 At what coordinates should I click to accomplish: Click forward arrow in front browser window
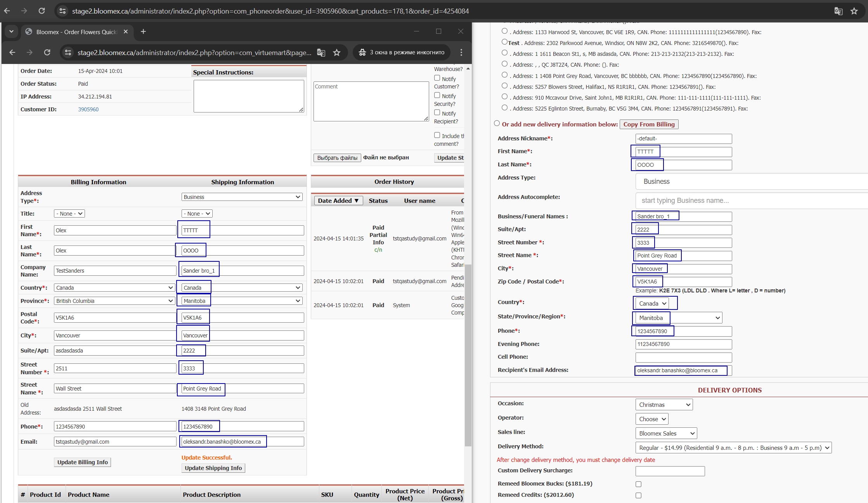point(29,52)
